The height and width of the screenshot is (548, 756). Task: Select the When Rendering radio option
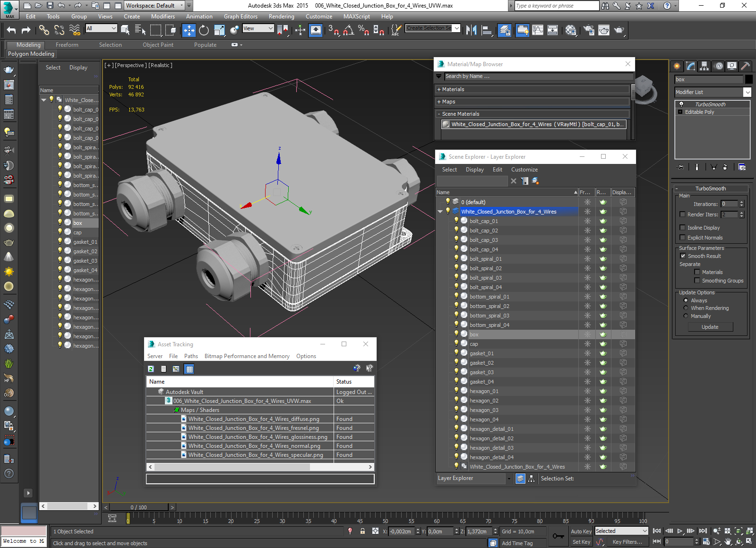[x=686, y=308]
